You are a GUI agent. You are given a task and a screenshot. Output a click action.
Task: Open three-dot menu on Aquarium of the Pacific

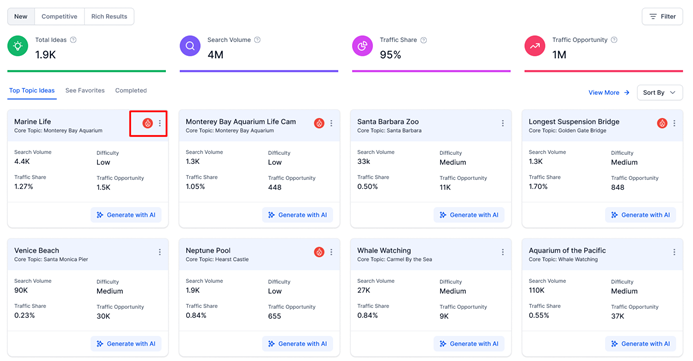[674, 252]
